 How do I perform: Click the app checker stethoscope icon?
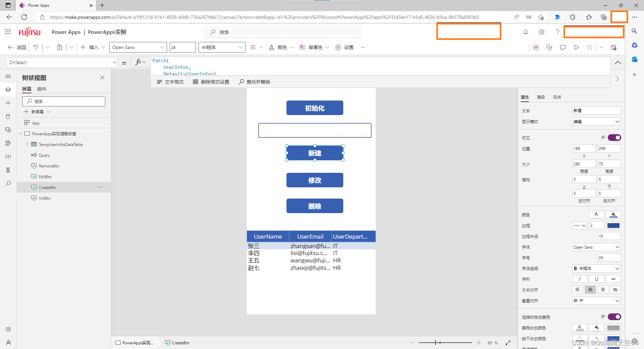click(x=549, y=47)
